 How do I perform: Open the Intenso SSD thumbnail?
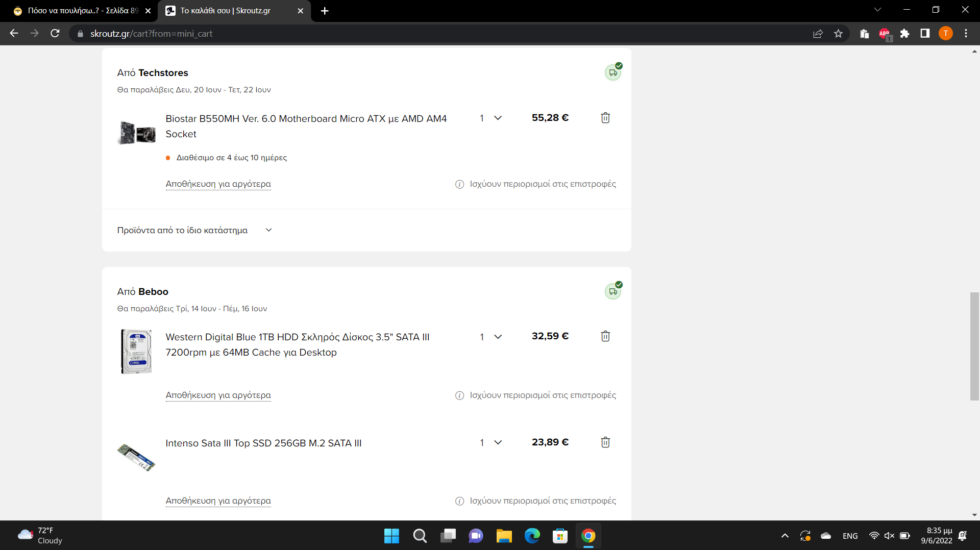[136, 457]
